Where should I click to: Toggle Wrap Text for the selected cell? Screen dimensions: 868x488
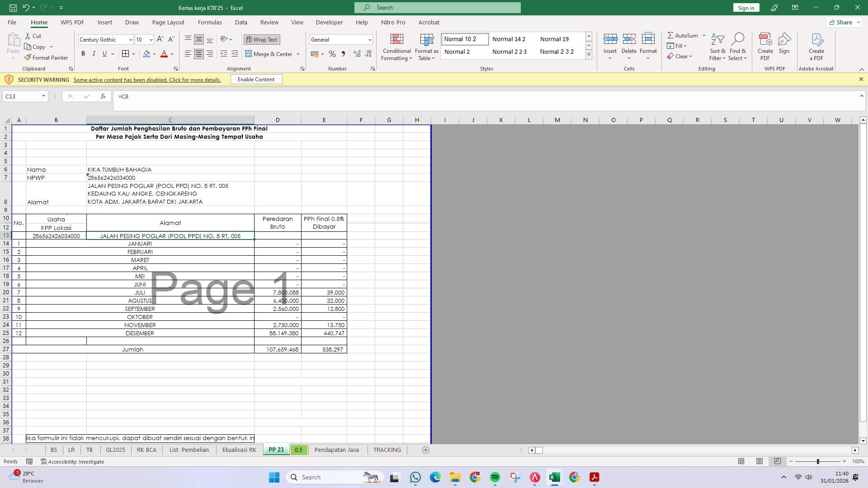tap(262, 39)
